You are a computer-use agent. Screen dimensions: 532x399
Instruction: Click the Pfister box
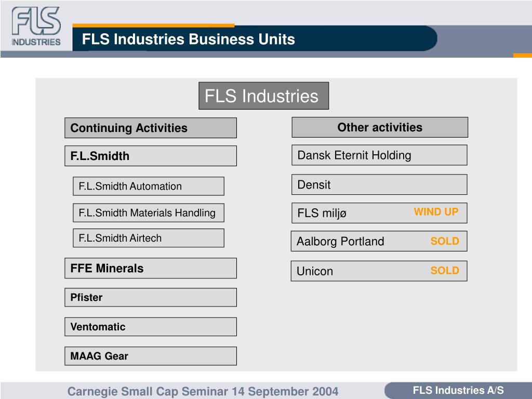pyautogui.click(x=151, y=297)
